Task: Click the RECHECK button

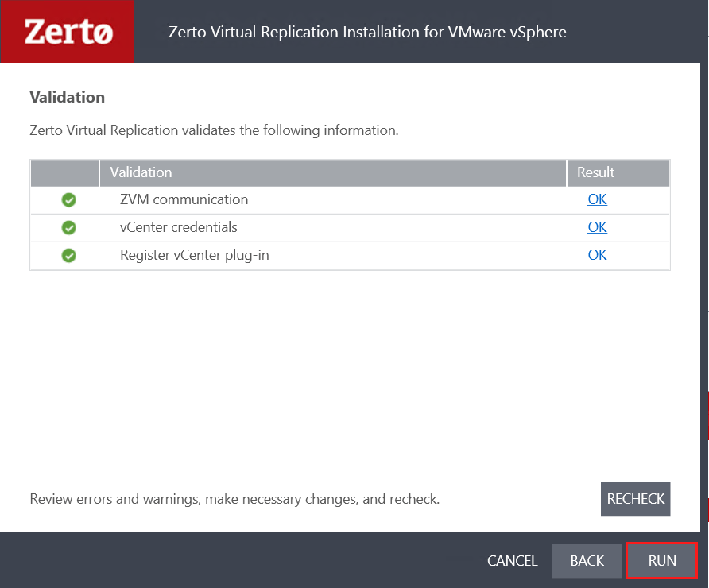Action: (x=635, y=499)
